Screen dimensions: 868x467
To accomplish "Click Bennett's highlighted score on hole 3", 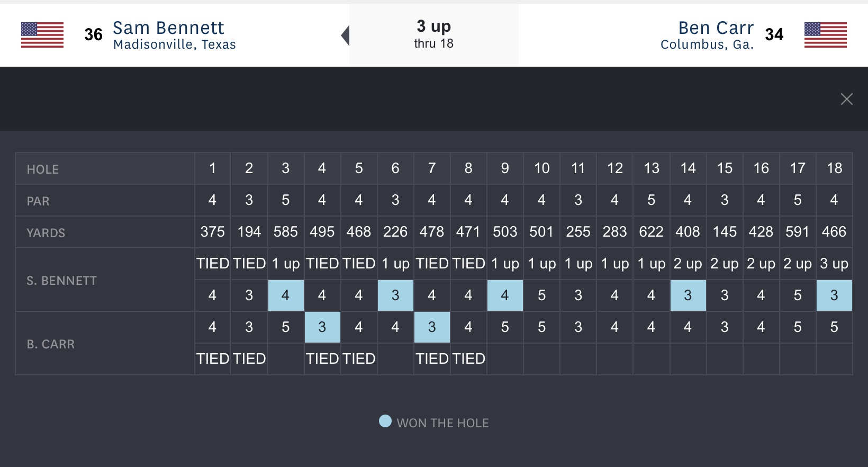I will 286,295.
